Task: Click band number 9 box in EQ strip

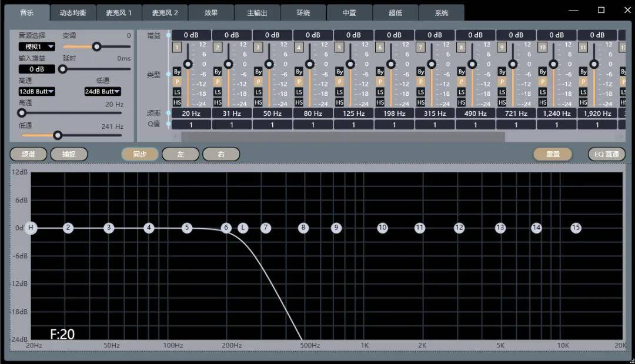Action: pyautogui.click(x=502, y=48)
